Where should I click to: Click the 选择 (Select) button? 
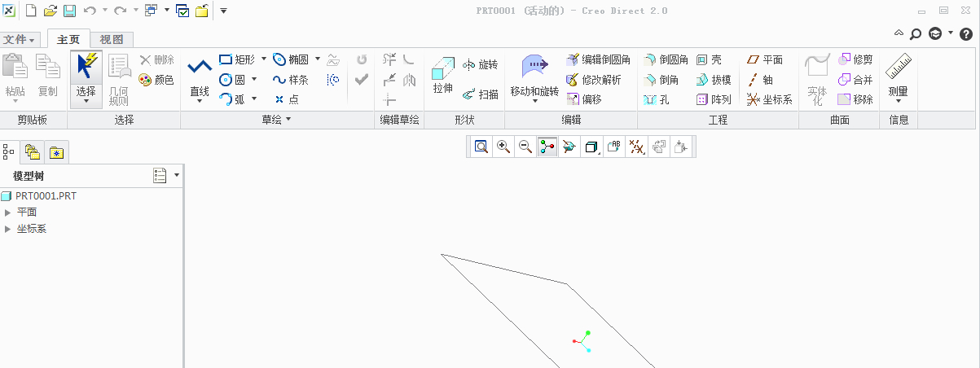86,79
